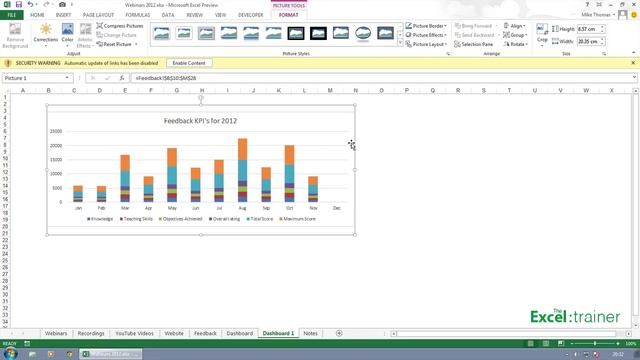Open the Picture Border dropdown
This screenshot has width=640, height=360.
426,26
